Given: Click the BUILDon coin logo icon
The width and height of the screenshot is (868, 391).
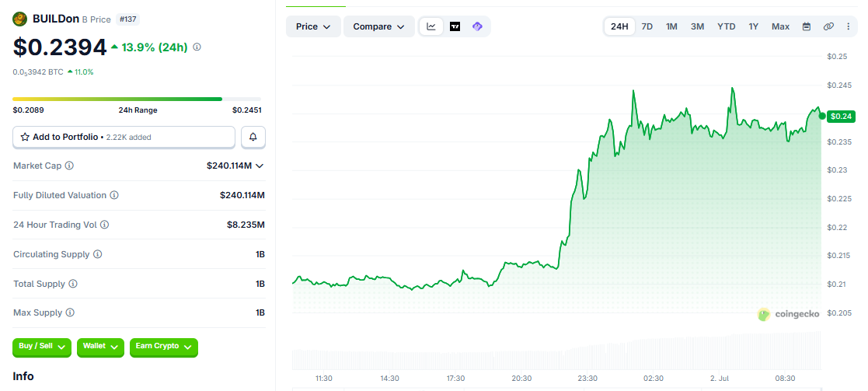Looking at the screenshot, I should click(20, 19).
